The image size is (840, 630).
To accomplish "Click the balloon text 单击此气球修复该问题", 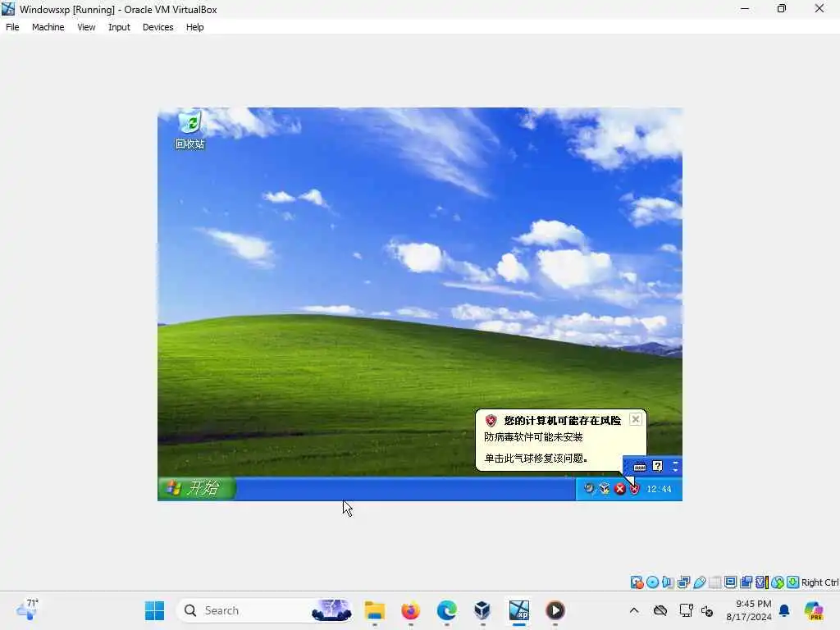I will pyautogui.click(x=536, y=458).
